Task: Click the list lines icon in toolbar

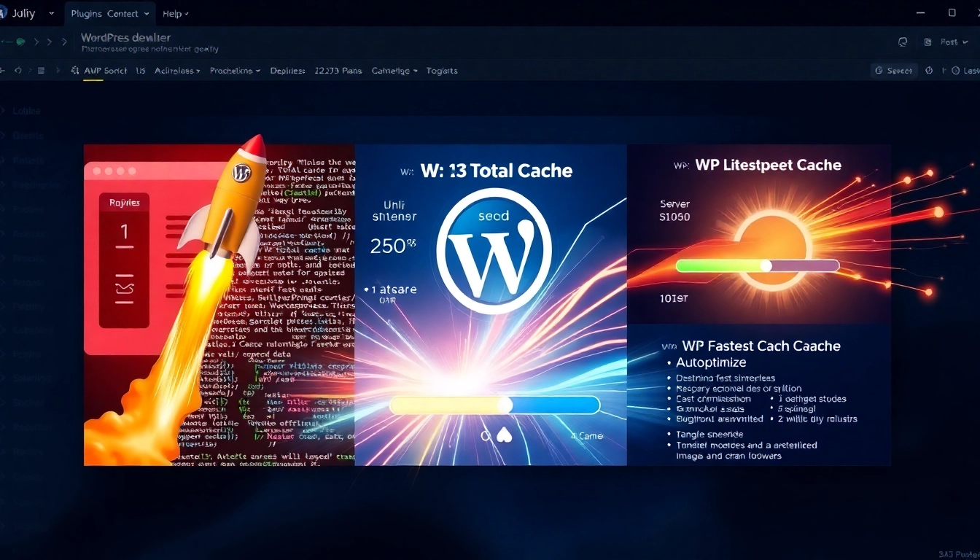Action: (41, 71)
